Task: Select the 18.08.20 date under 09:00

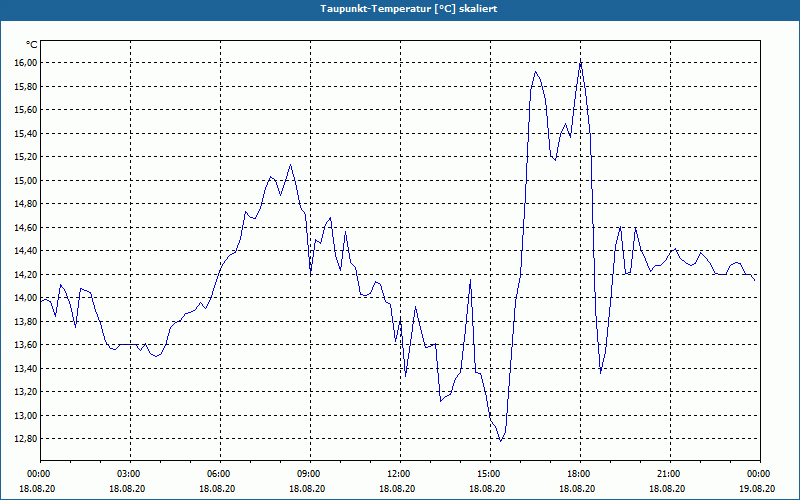Action: (308, 488)
